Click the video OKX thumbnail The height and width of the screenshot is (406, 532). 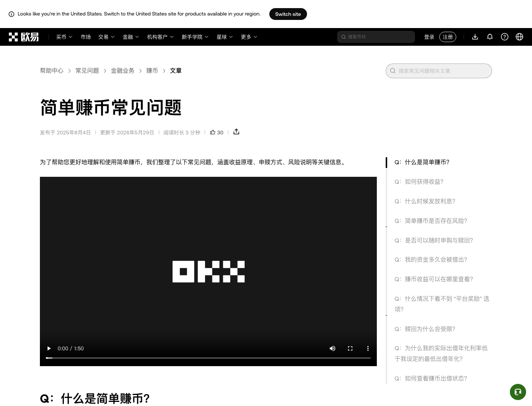click(208, 272)
